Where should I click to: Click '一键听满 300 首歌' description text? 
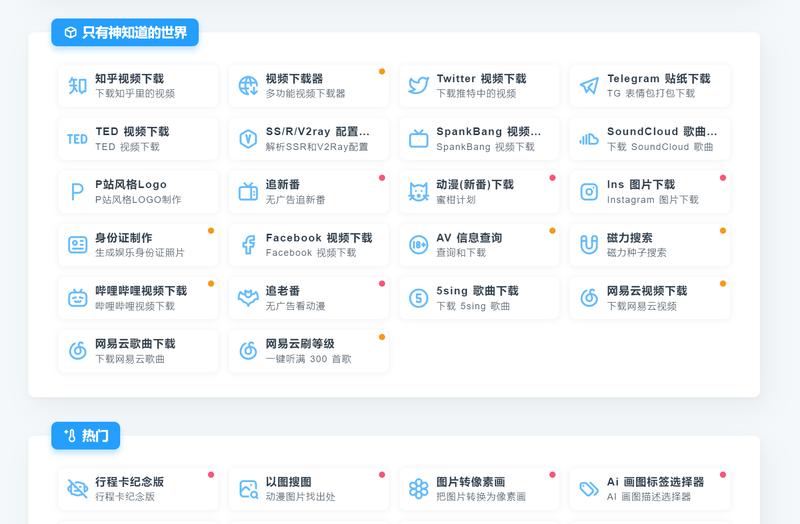pos(308,359)
